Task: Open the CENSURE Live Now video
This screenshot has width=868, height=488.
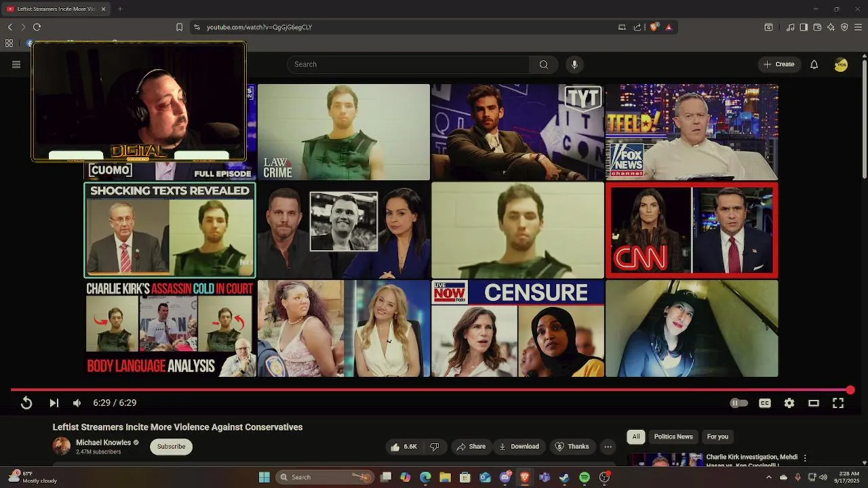Action: [517, 329]
